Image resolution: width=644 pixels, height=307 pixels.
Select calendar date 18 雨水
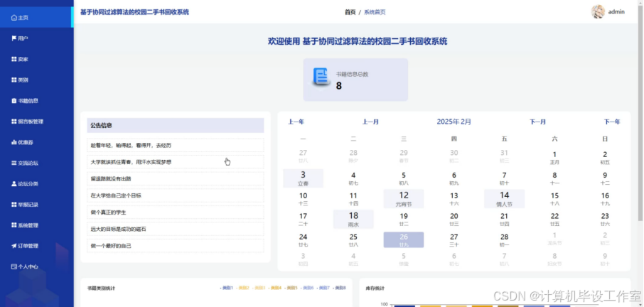353,219
